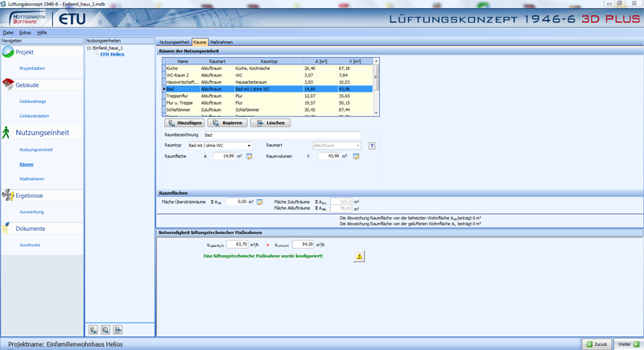Click the green Nutzungseinheit person icon
The height and width of the screenshot is (350, 644).
click(x=6, y=133)
